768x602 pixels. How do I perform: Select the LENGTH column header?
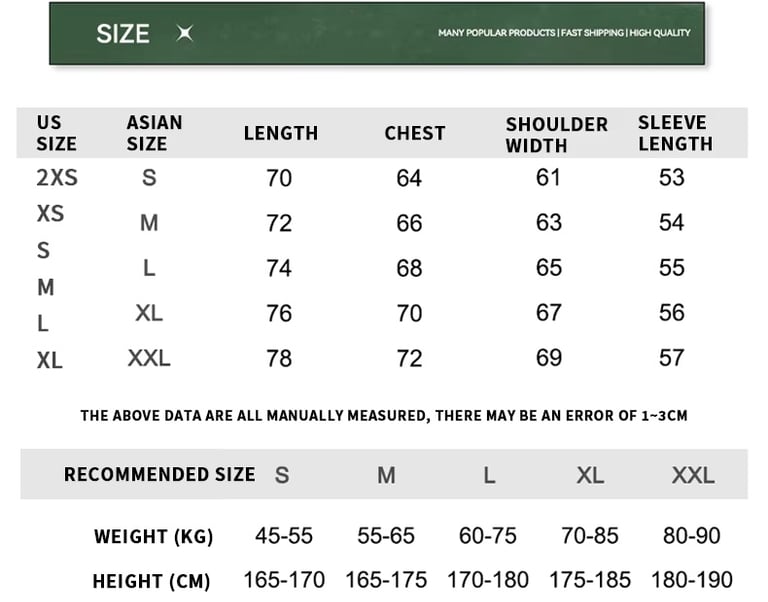(280, 133)
